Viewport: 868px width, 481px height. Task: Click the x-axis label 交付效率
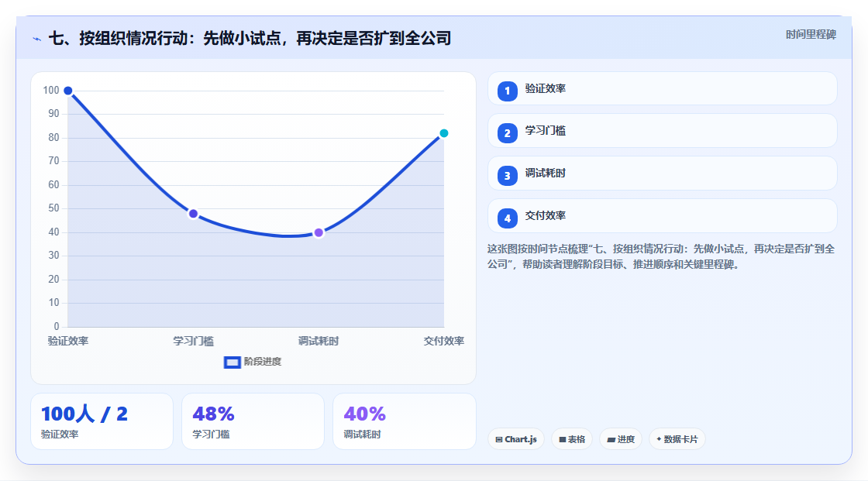click(444, 341)
